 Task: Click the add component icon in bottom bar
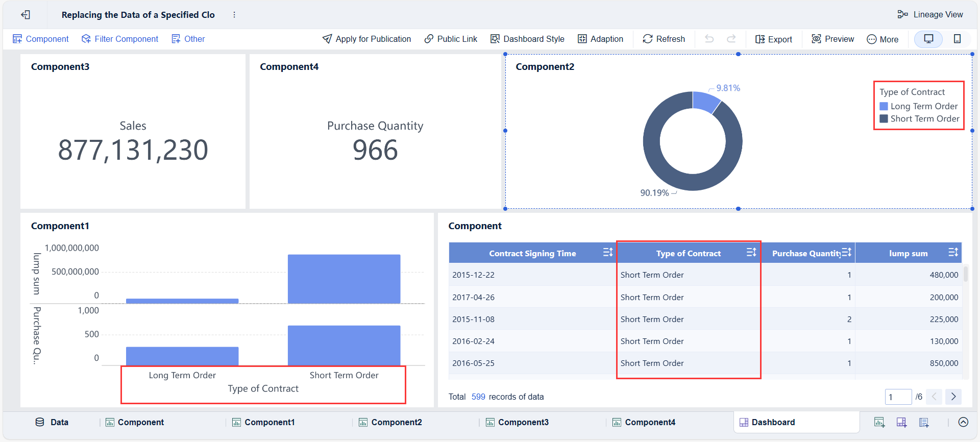(x=879, y=422)
